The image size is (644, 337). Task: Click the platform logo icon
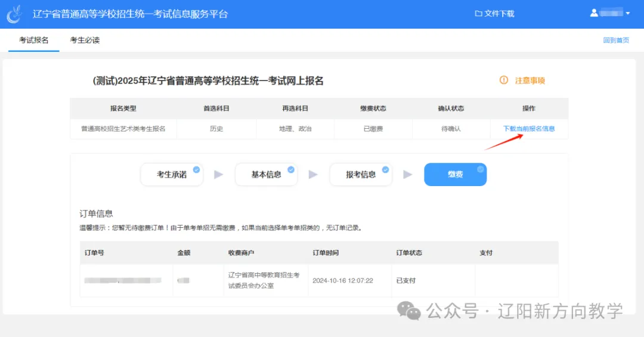15,14
